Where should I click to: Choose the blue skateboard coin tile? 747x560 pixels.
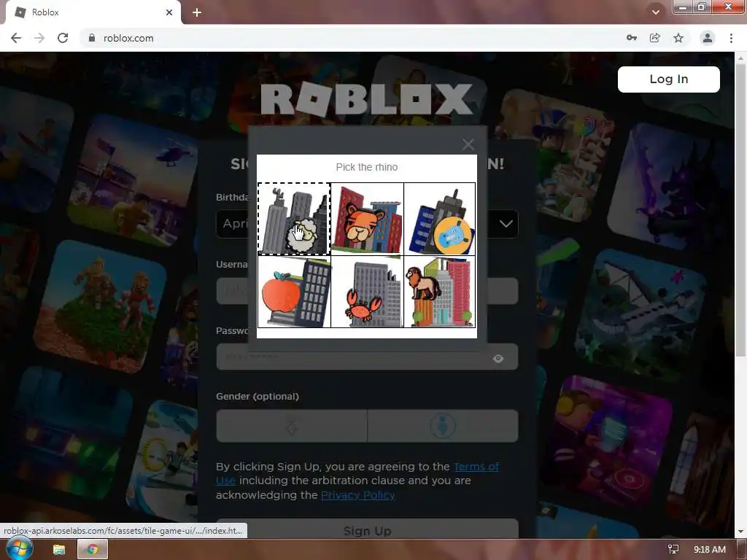(440, 219)
